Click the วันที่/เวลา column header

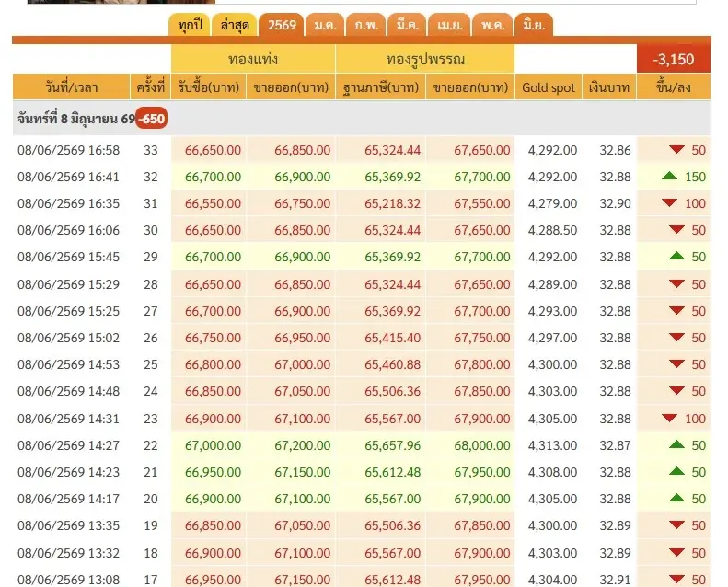point(71,87)
